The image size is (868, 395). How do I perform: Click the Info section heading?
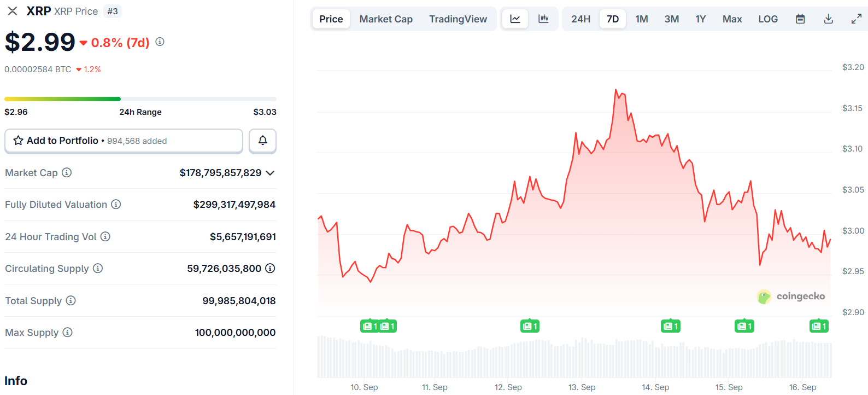click(16, 381)
